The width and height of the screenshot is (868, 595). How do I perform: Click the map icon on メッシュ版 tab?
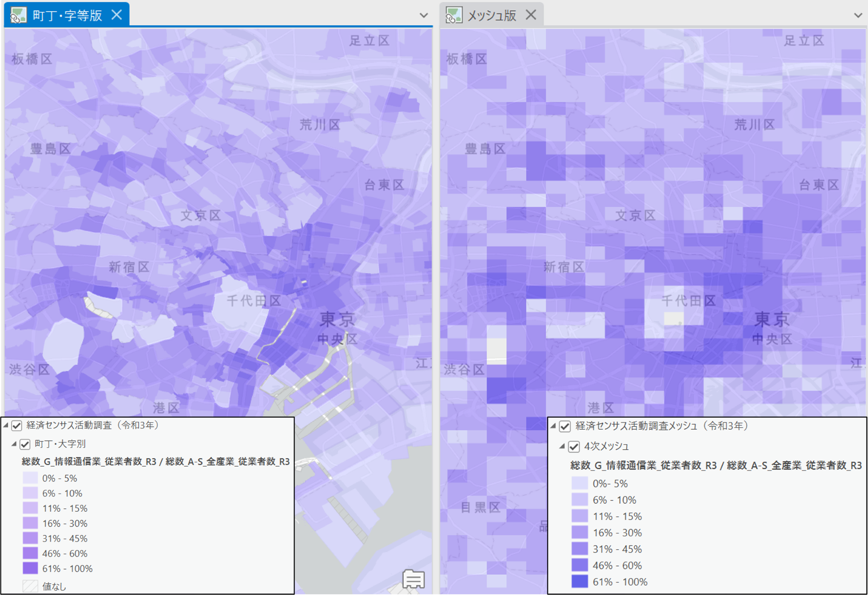[x=454, y=15]
